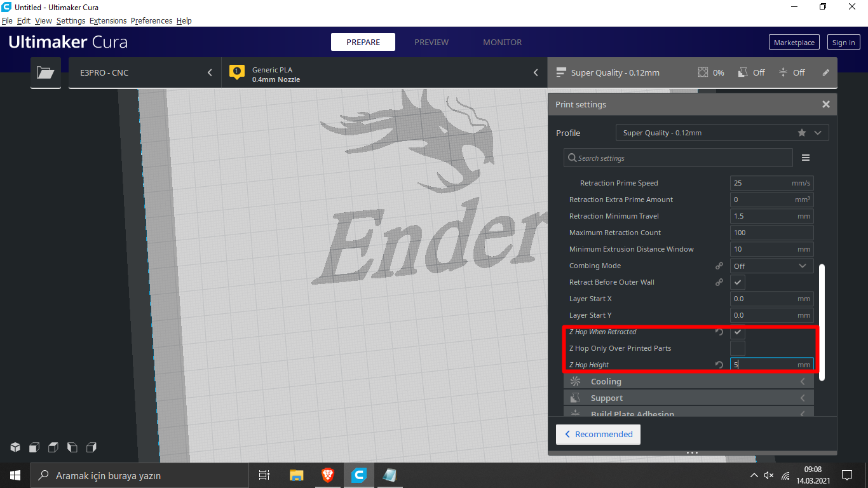Click the Maximum Retraction Count field
The height and width of the screenshot is (488, 868).
tap(772, 233)
